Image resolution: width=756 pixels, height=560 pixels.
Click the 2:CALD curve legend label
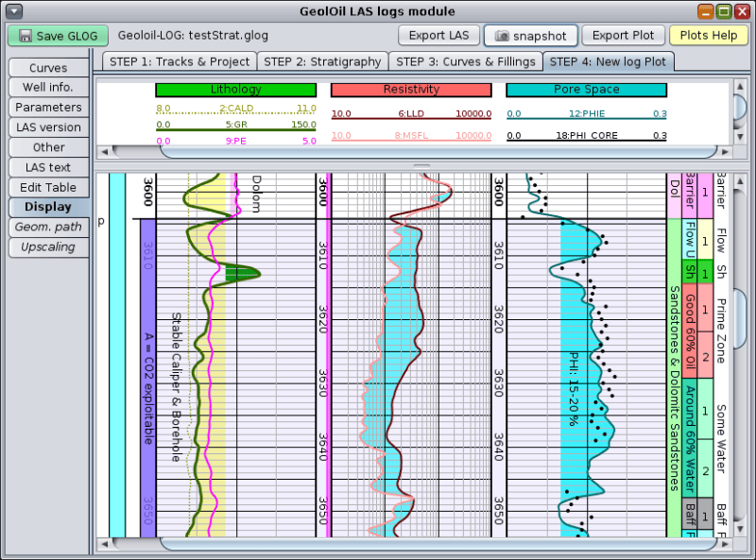[236, 108]
